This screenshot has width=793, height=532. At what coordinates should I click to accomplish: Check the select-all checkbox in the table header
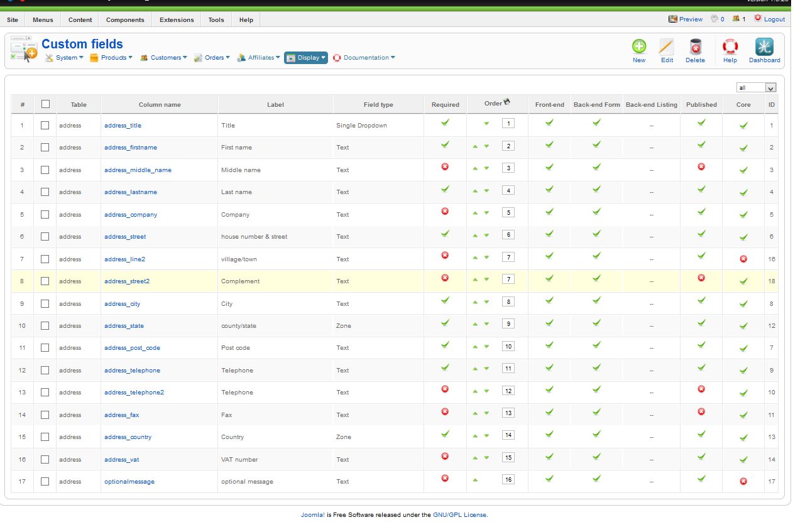[x=45, y=104]
